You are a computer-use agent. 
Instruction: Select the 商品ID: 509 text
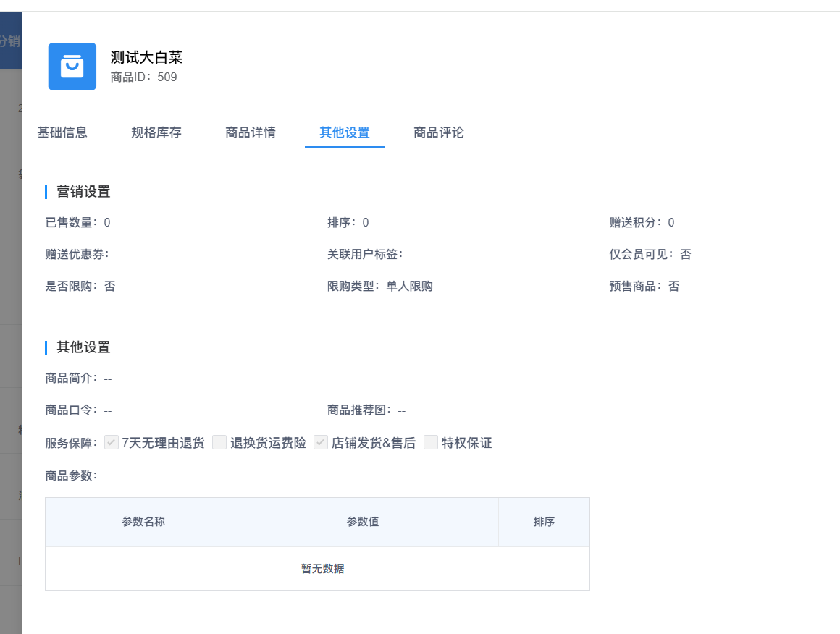[x=143, y=77]
